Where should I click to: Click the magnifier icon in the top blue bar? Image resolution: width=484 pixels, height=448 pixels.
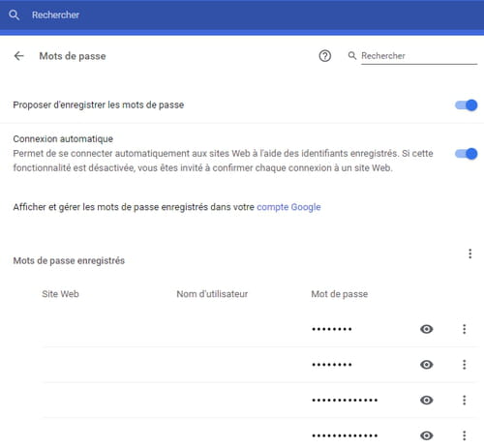click(x=14, y=15)
